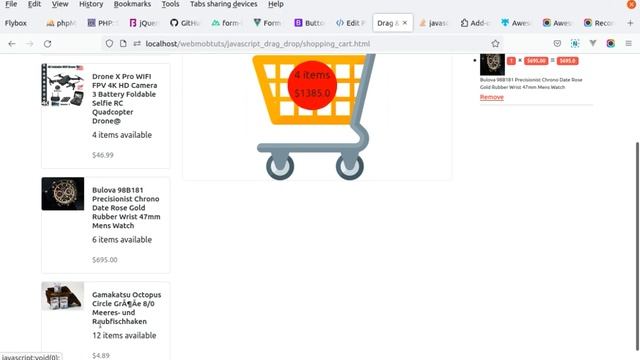The height and width of the screenshot is (360, 640).
Task: Switch to the javascript tab
Action: [x=433, y=23]
